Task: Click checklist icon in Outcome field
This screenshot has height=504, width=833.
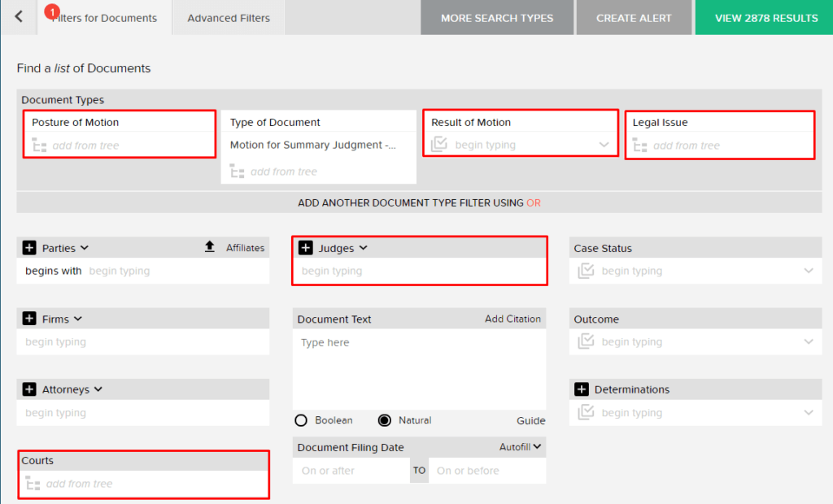Action: point(586,341)
